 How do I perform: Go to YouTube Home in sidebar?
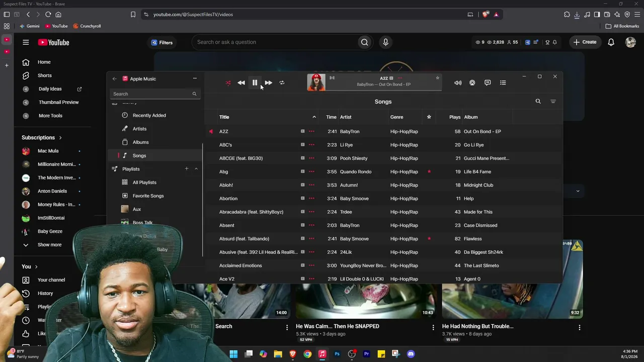[44, 62]
